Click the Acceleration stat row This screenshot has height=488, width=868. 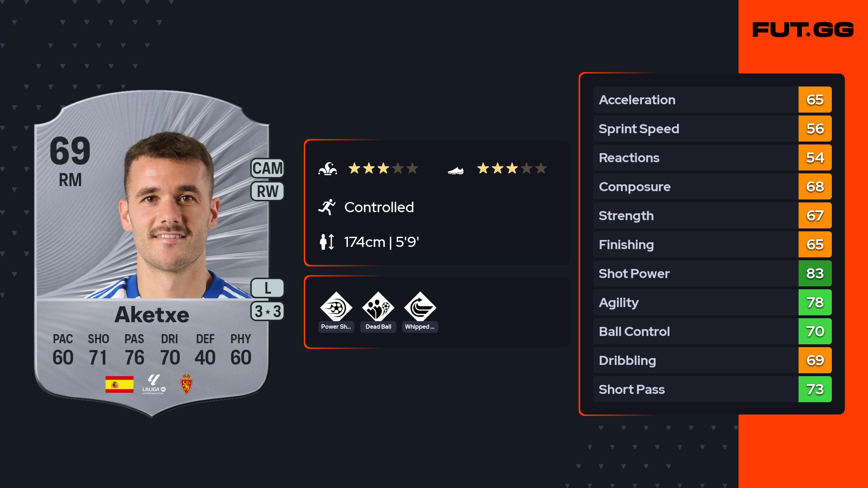click(695, 100)
